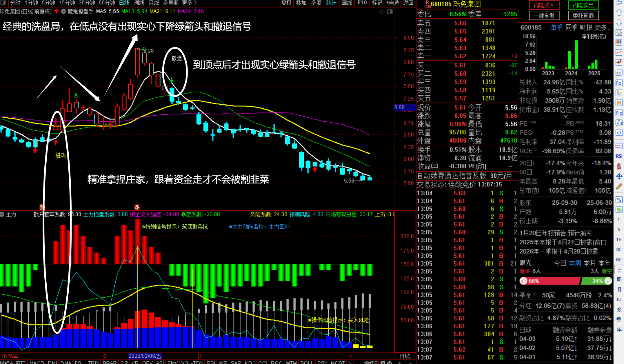Toggle the 魔鬼操盘手 indicator dropdown circle
Image resolution: width=624 pixels, height=364 pixels.
click(63, 11)
